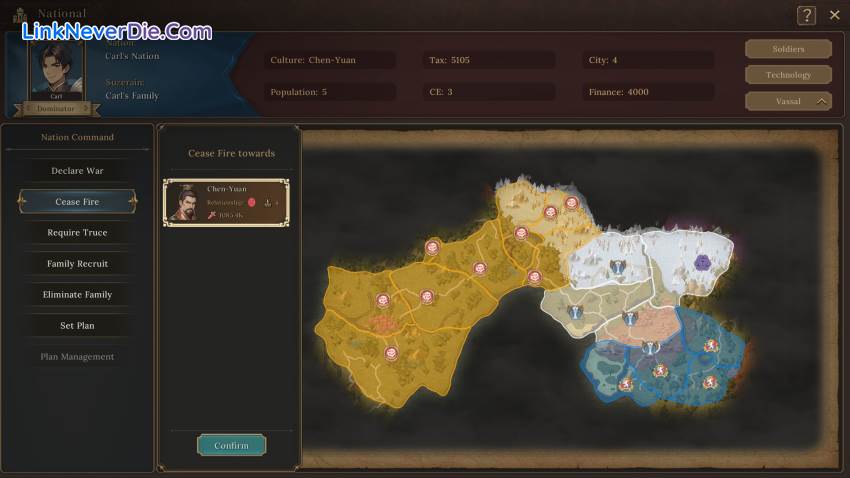Click the purple emblem in the snowy region
This screenshot has height=478, width=850.
(x=702, y=263)
